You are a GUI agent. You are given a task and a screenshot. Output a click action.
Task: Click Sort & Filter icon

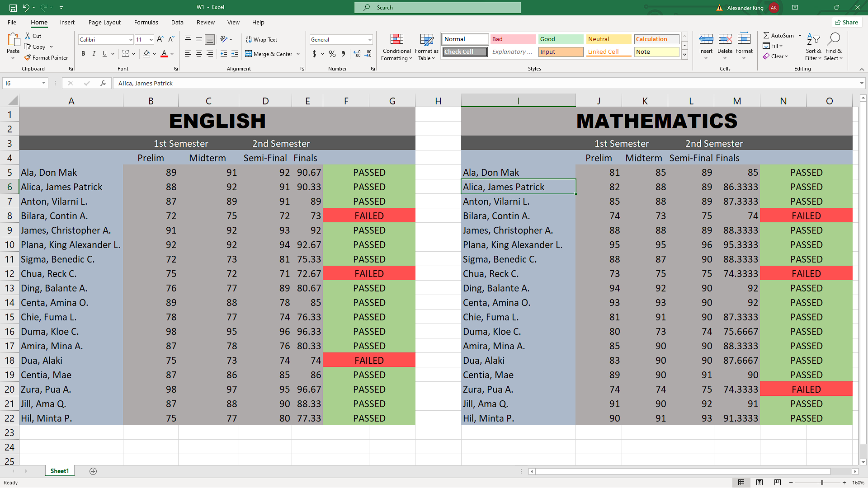(x=813, y=39)
